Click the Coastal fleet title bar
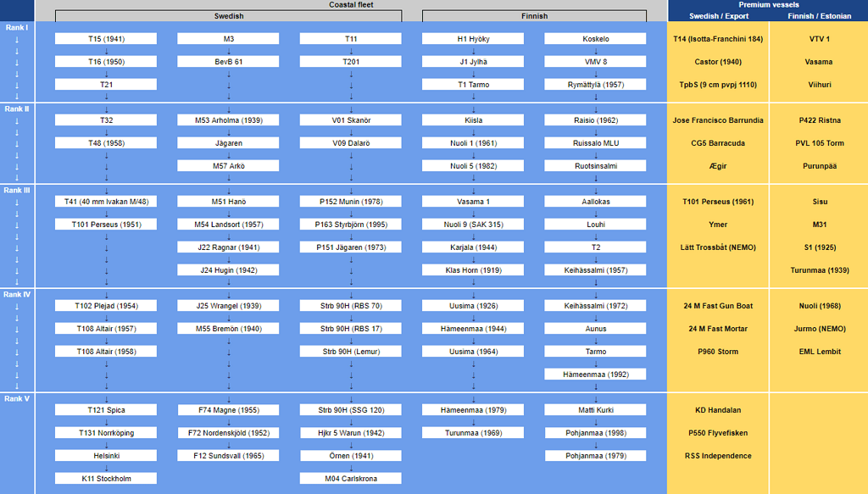 pos(353,4)
